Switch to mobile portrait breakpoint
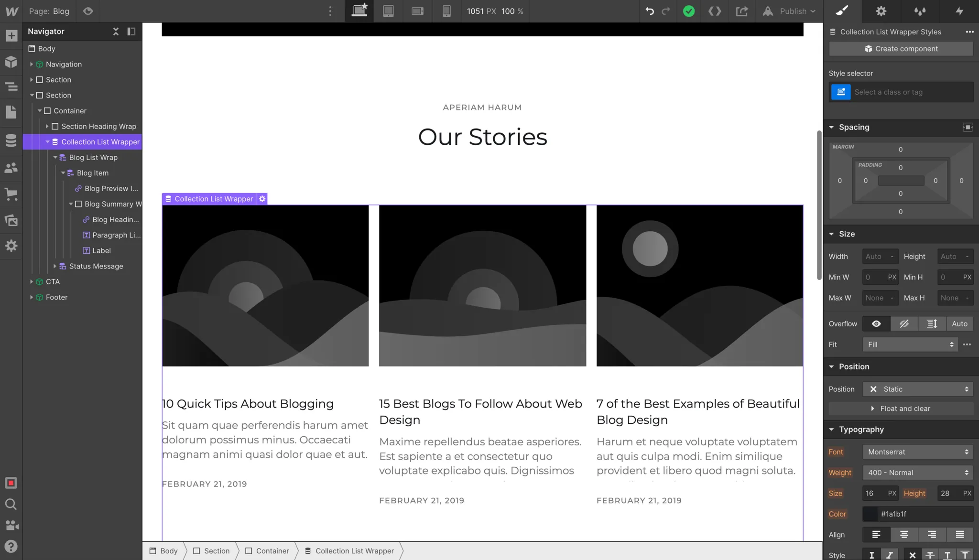The height and width of the screenshot is (560, 979). point(446,11)
